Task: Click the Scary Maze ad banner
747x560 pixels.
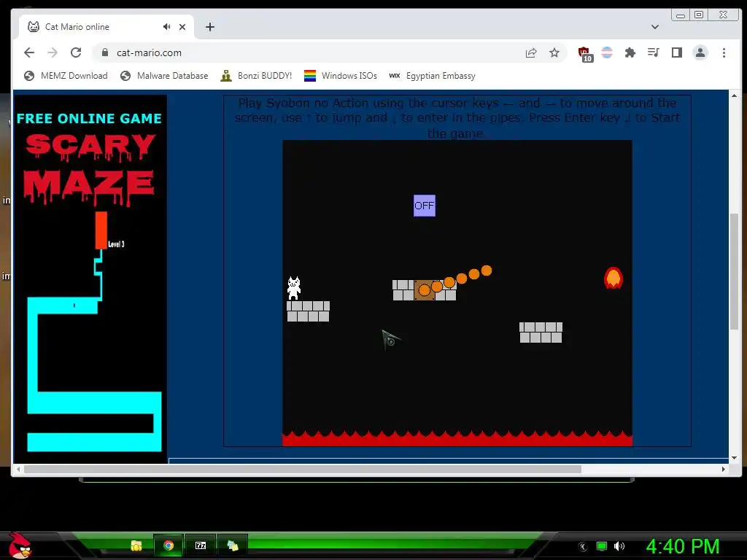Action: [90, 279]
